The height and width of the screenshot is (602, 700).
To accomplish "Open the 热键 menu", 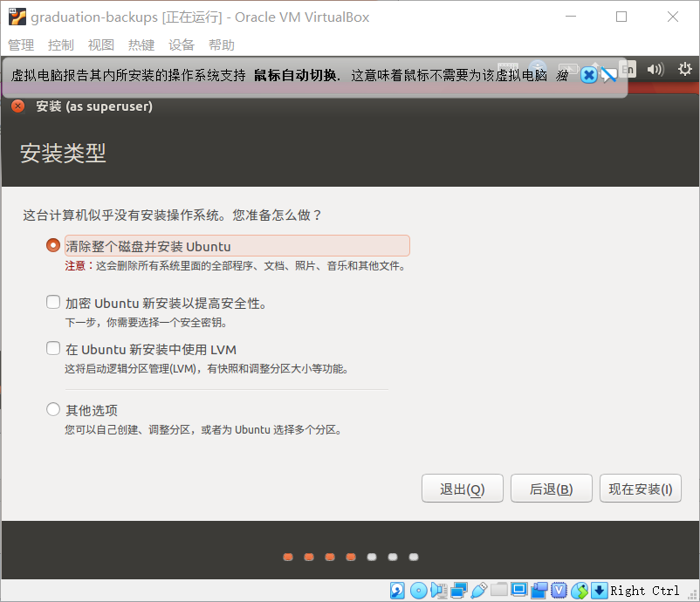I will coord(141,45).
